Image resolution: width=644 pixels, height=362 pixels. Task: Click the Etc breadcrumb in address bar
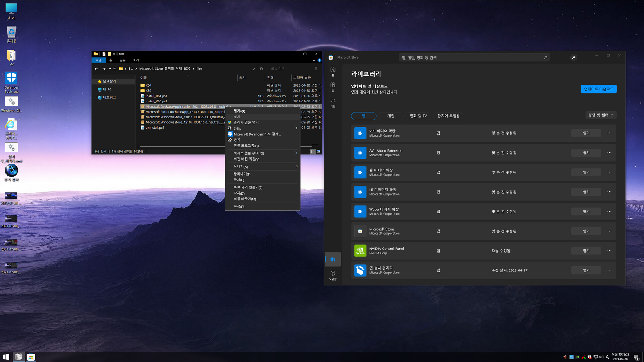coord(131,69)
